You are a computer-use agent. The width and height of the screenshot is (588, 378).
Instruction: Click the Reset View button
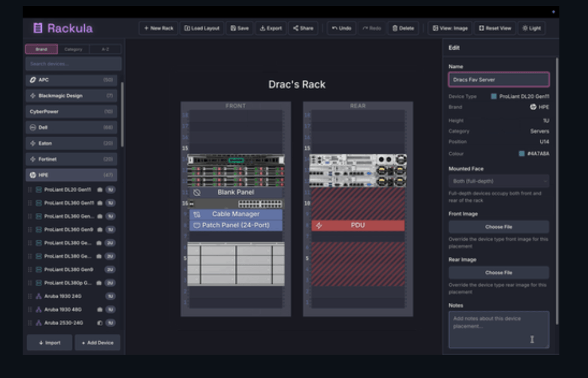494,28
